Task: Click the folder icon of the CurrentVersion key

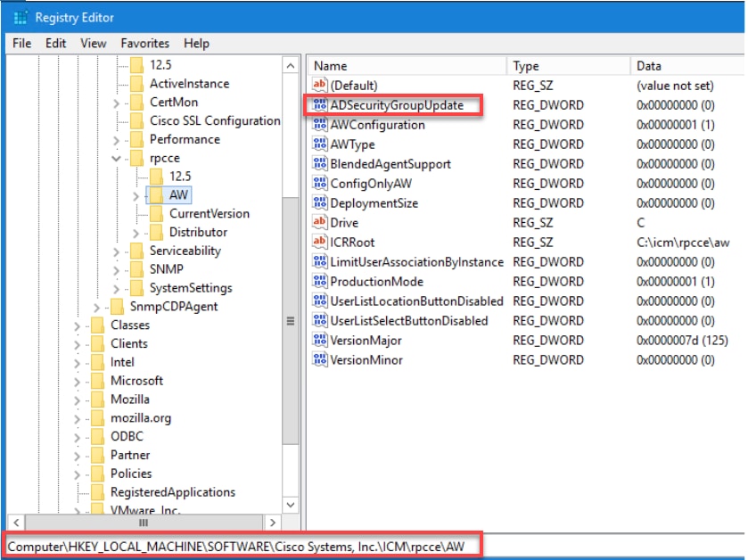Action: [x=155, y=213]
